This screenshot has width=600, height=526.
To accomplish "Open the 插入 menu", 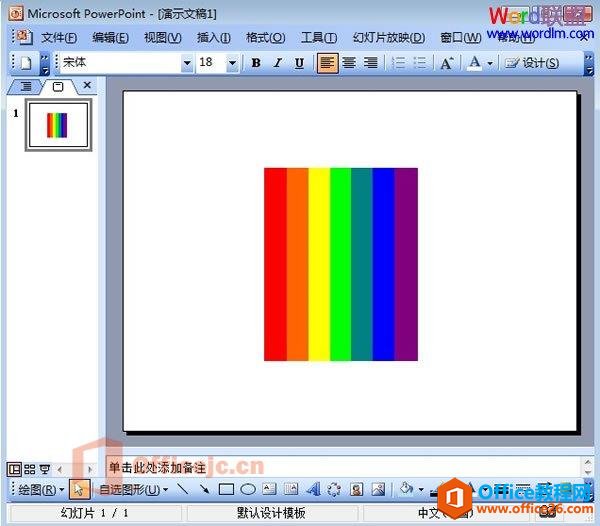I will click(214, 38).
